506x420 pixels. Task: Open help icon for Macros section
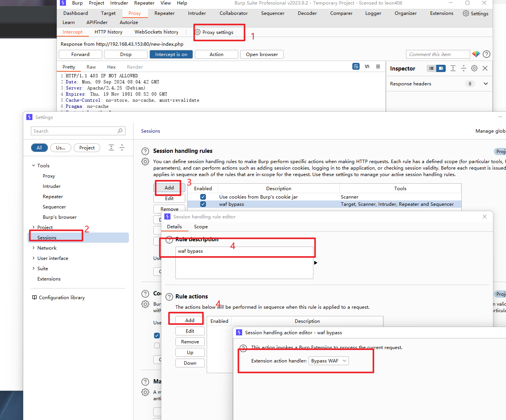pyautogui.click(x=145, y=382)
